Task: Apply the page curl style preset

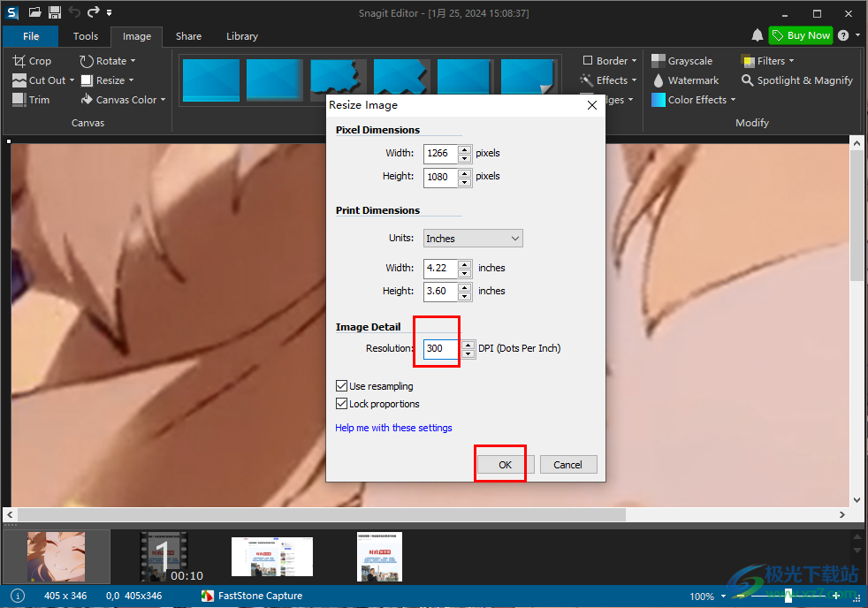Action: tap(527, 80)
